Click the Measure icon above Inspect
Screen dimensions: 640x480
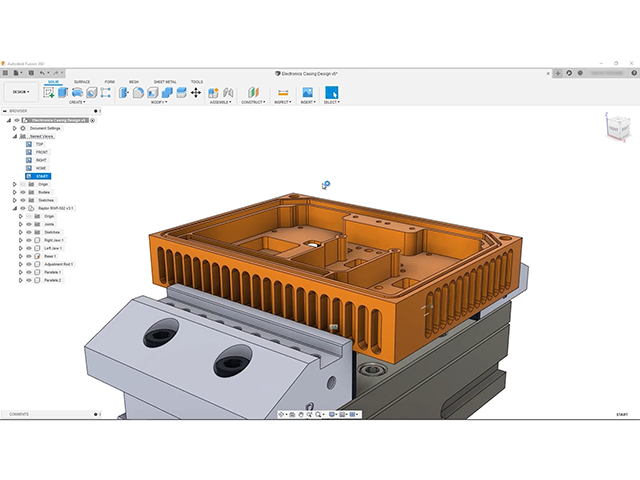click(x=282, y=92)
